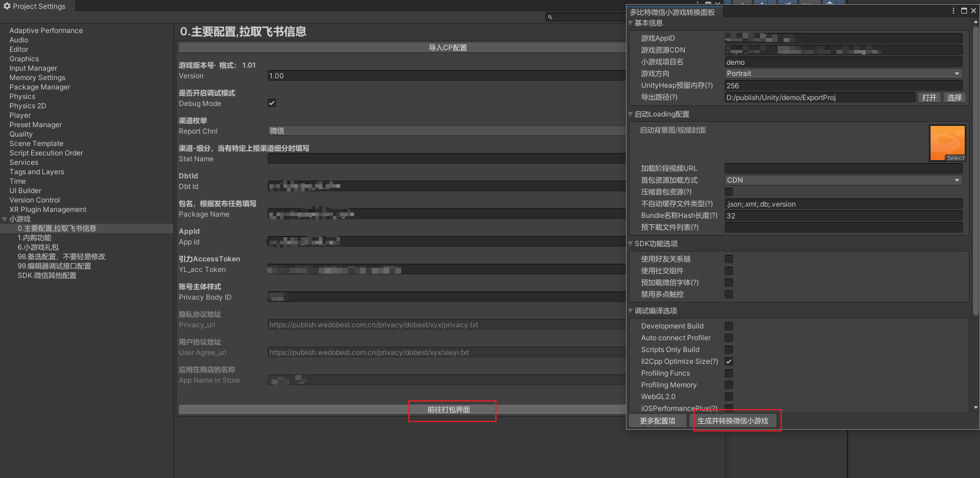980x478 pixels.
Task: Collapse the SDK功能选项 section
Action: tap(631, 244)
